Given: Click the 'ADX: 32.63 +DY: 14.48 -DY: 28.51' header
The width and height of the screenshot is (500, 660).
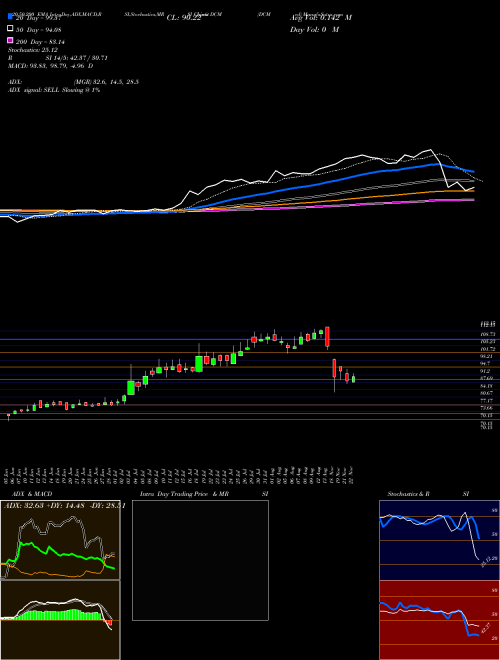Looking at the screenshot, I should (64, 506).
